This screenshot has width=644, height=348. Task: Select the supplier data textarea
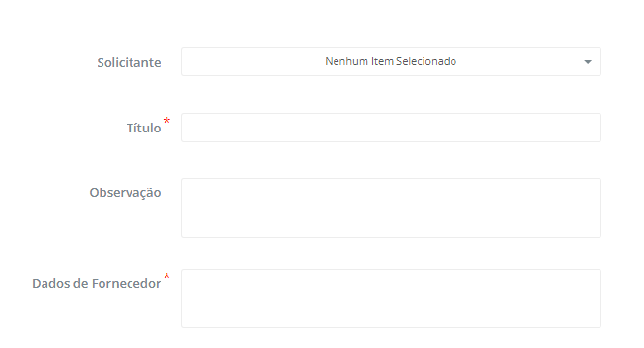[391, 299]
